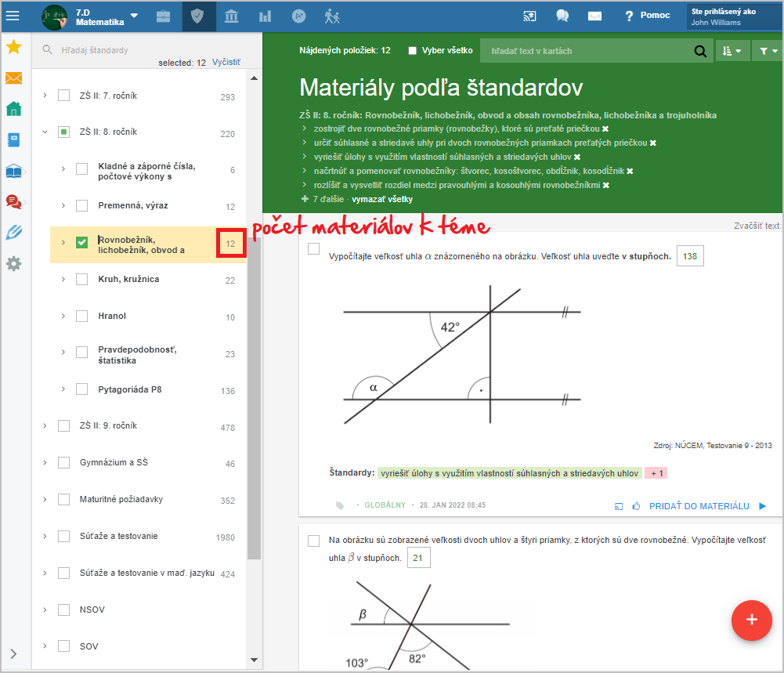This screenshot has width=784, height=673.
Task: Expand ZŠ II: 9. ročník node
Action: [45, 425]
